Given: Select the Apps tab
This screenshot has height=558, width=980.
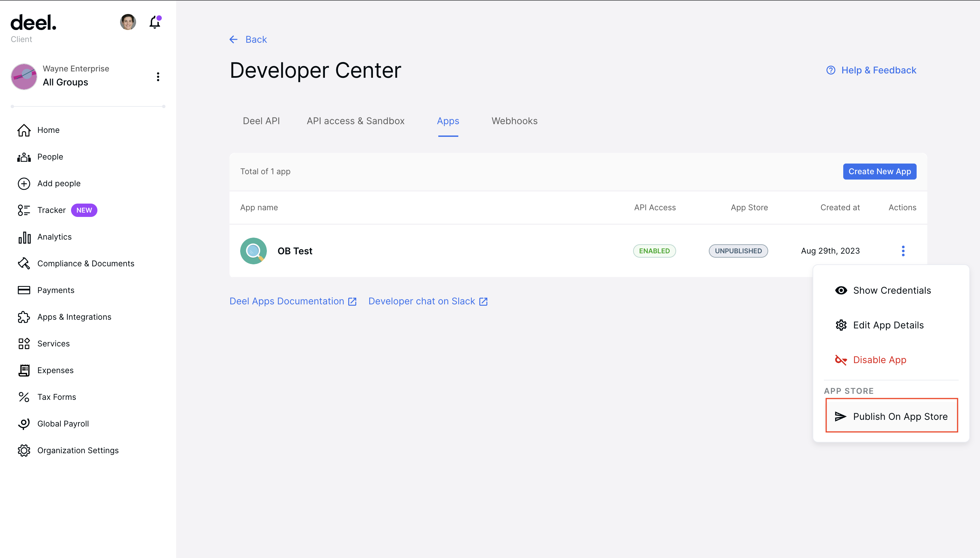Looking at the screenshot, I should 448,121.
